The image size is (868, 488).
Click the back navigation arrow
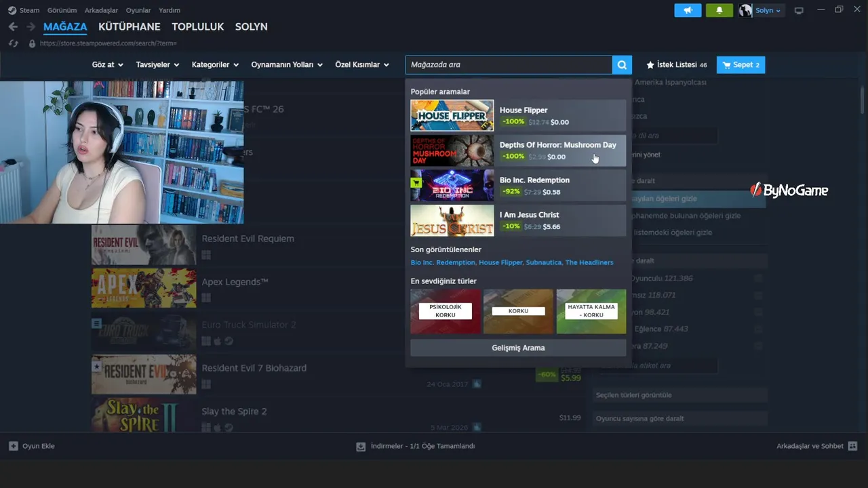(13, 26)
